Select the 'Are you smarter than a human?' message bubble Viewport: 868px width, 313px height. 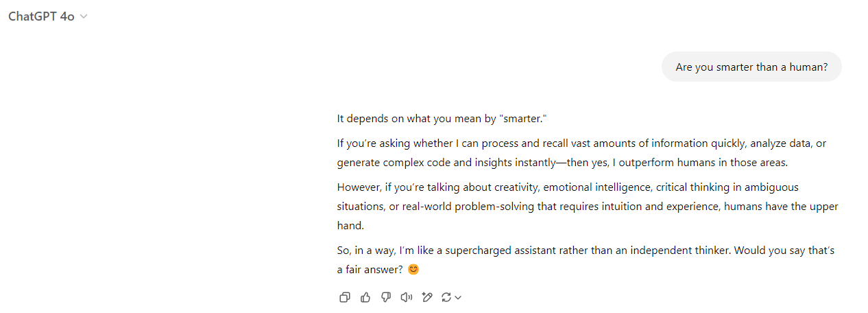pos(751,67)
